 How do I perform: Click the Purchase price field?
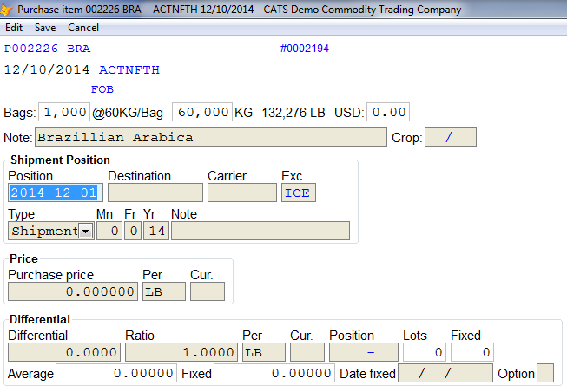point(73,291)
